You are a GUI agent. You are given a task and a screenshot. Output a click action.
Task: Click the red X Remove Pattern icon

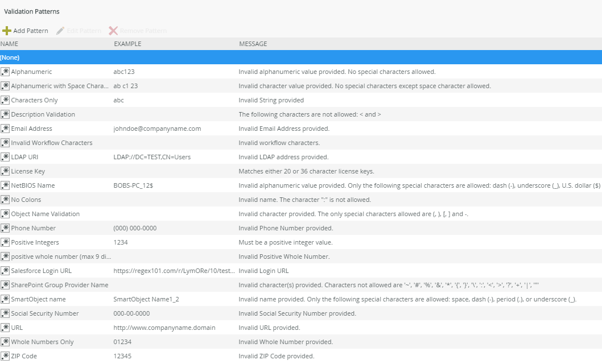point(113,31)
